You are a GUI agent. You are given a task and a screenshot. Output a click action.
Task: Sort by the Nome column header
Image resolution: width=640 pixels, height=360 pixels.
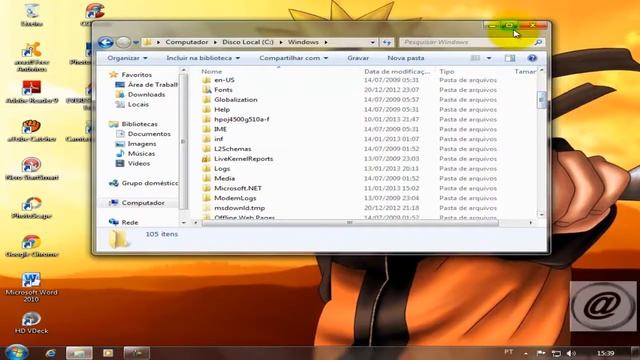pos(212,71)
